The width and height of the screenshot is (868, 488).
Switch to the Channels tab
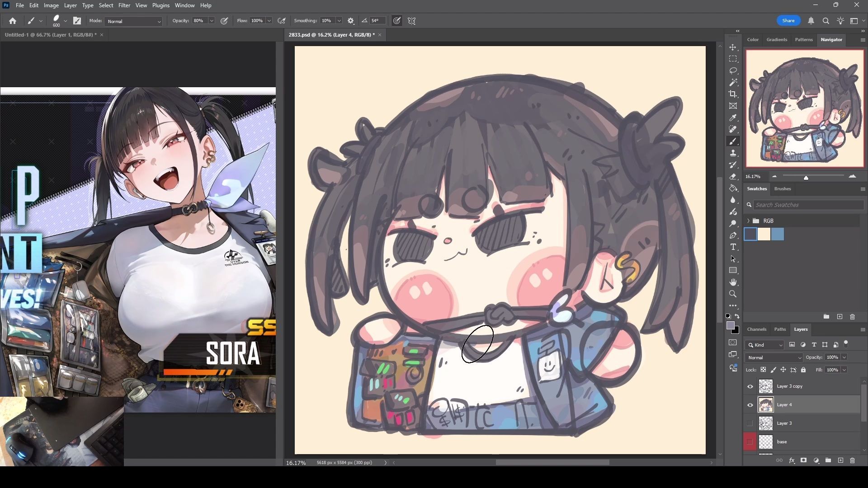pyautogui.click(x=756, y=329)
